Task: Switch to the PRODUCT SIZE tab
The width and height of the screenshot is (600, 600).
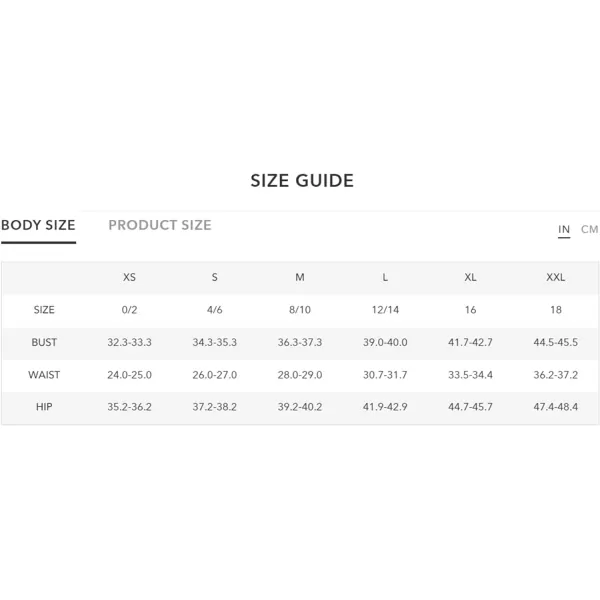Action: point(160,225)
